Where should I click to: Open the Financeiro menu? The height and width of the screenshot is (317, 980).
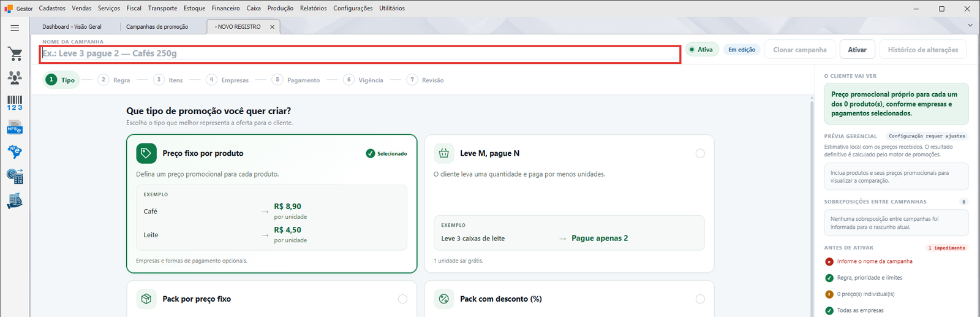coord(225,9)
